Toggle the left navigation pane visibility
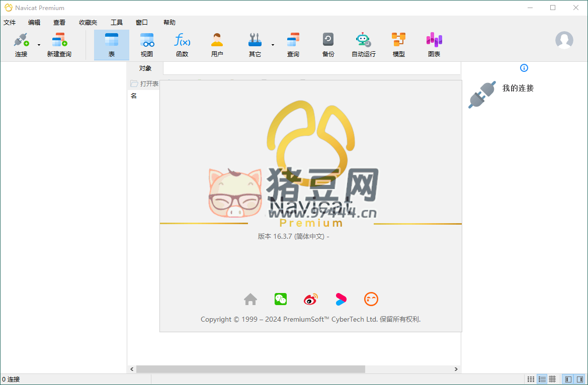Viewport: 588px width, 385px height. [567, 379]
